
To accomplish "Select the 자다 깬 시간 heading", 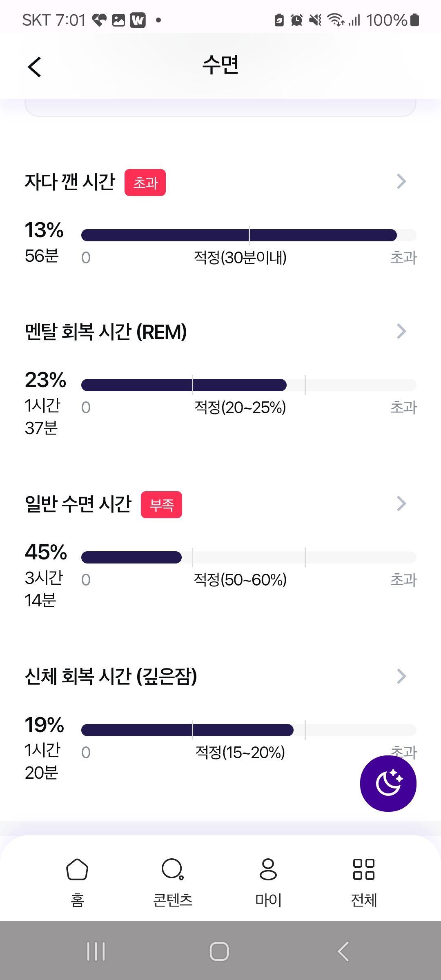I will tap(70, 182).
